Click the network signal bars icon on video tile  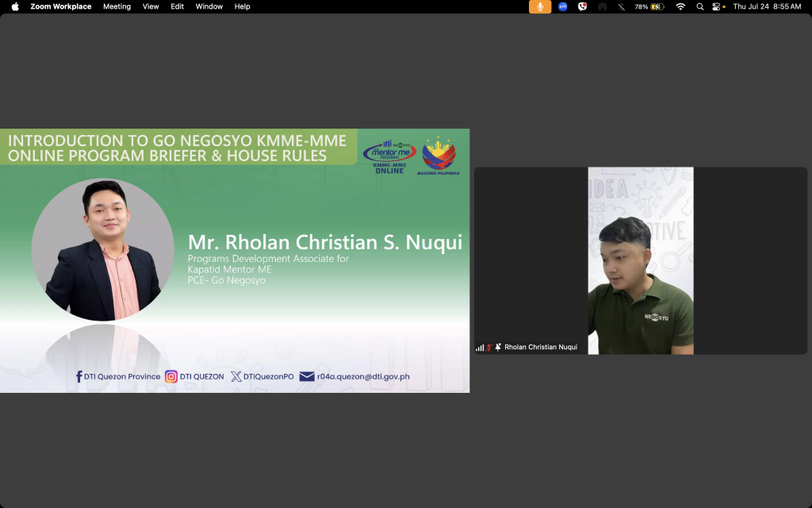(480, 348)
